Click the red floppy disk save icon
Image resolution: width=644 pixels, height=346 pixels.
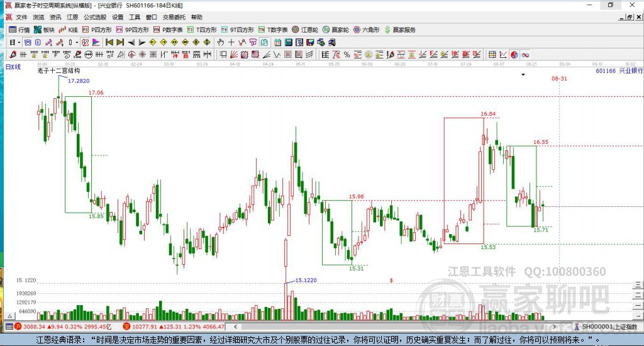click(x=310, y=42)
